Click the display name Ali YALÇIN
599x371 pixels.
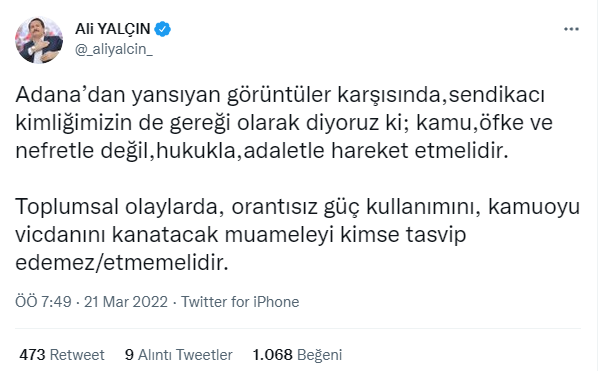pyautogui.click(x=112, y=29)
